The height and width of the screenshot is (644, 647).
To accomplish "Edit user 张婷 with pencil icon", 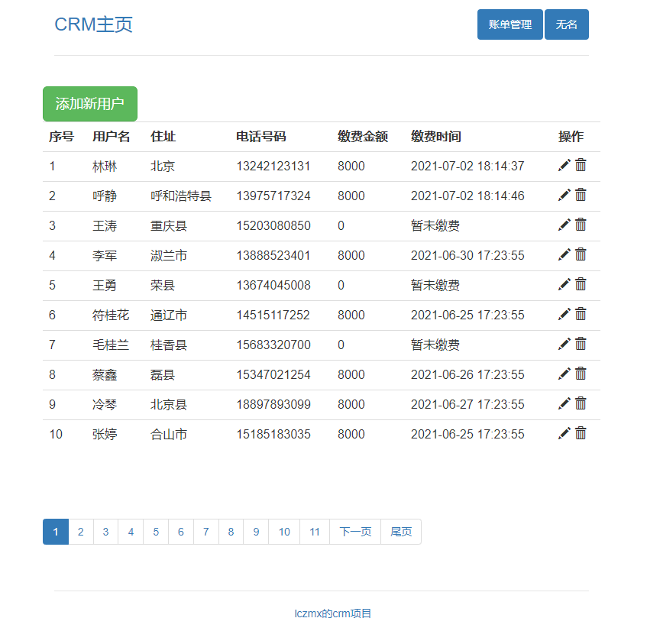I will point(564,433).
